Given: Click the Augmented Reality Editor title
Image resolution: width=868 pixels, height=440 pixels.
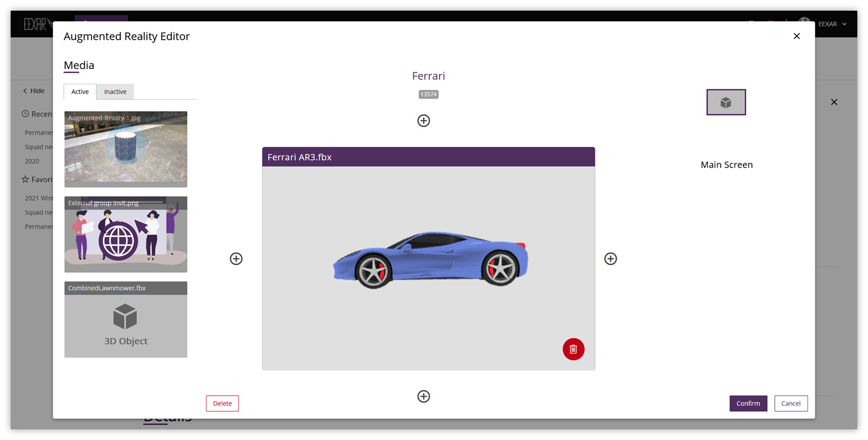Looking at the screenshot, I should point(127,36).
